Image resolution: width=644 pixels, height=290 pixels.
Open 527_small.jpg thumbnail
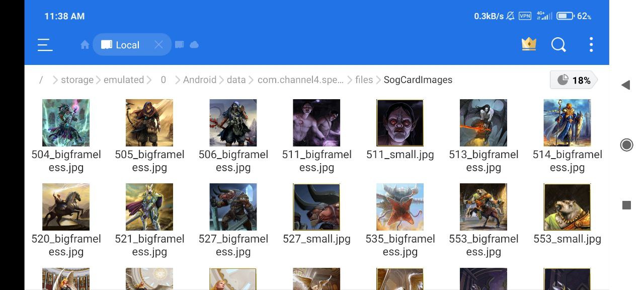316,207
